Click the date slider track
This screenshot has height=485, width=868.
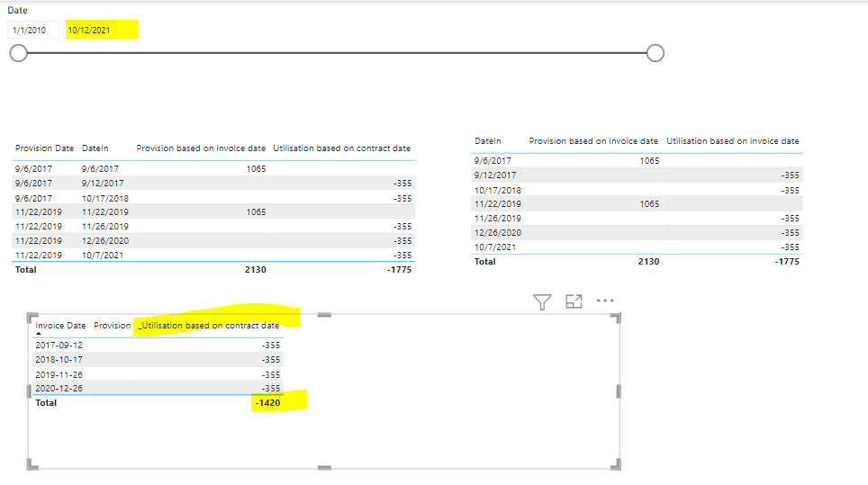pyautogui.click(x=337, y=53)
